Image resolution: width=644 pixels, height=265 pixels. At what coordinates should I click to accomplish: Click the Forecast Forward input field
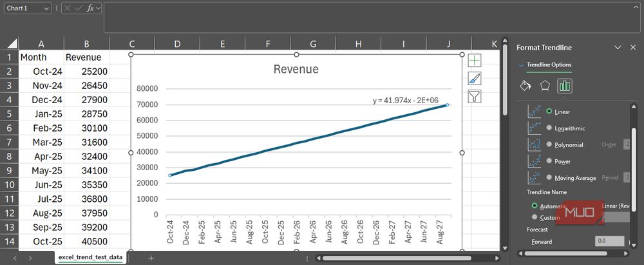coord(609,242)
